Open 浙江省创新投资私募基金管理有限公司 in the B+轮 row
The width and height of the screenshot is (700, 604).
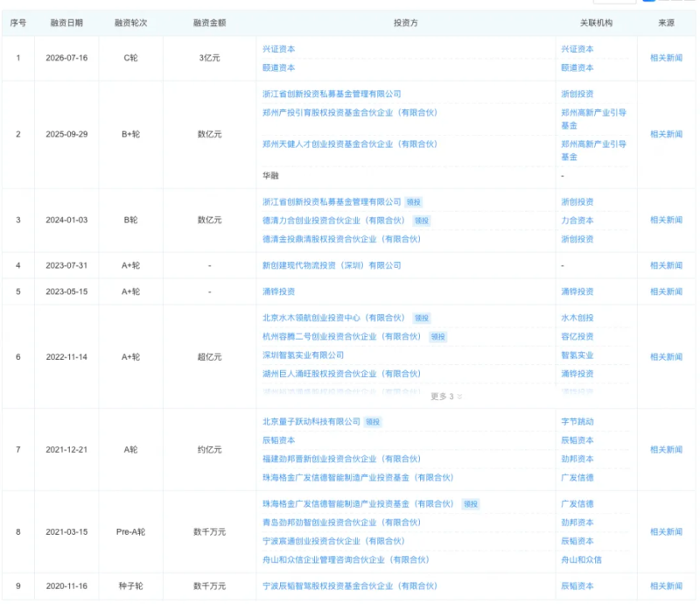point(332,95)
